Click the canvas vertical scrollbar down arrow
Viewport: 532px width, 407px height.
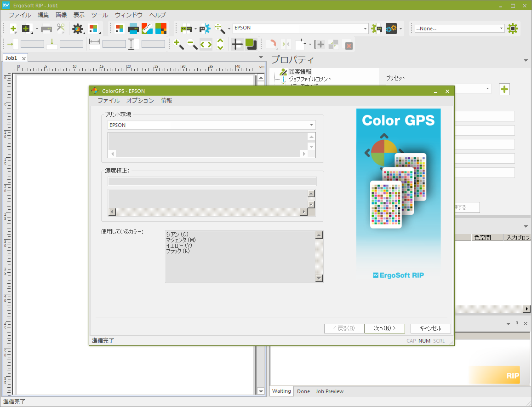pyautogui.click(x=261, y=391)
